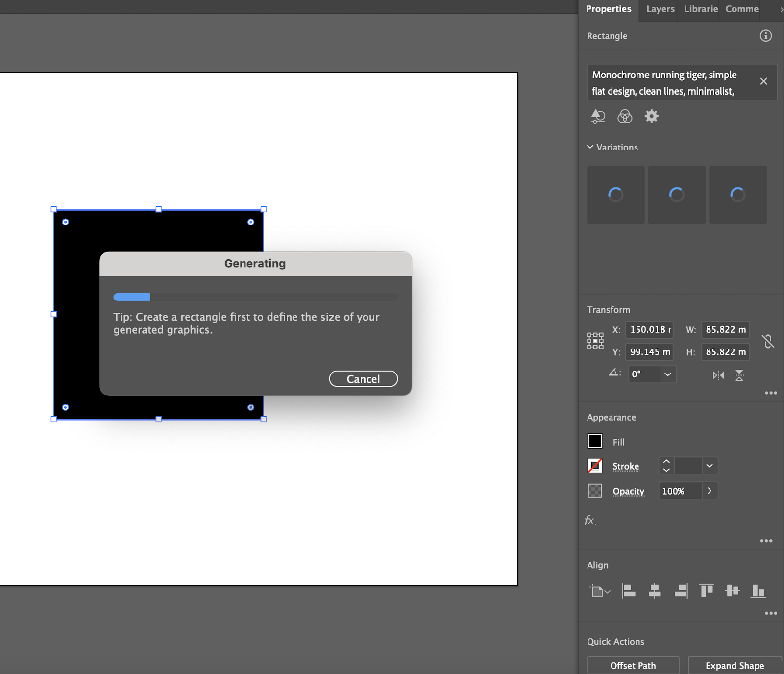Show more panel tabs arrow
The width and height of the screenshot is (784, 674).
click(x=781, y=9)
